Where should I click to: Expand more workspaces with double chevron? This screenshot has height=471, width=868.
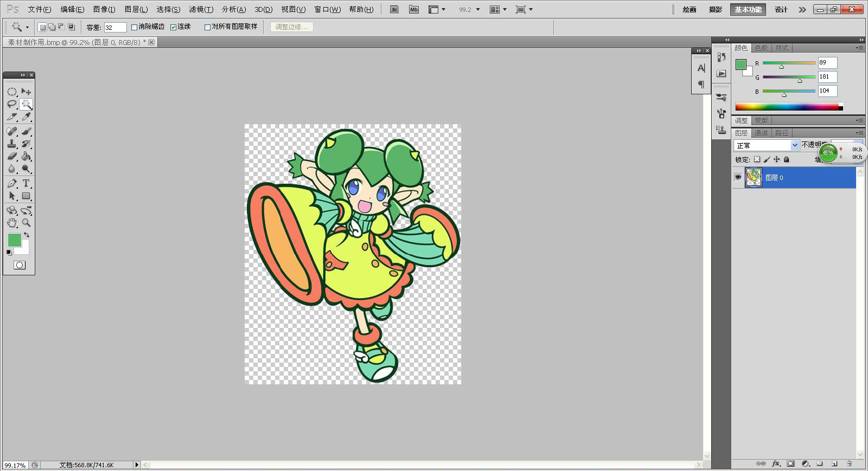pos(802,10)
